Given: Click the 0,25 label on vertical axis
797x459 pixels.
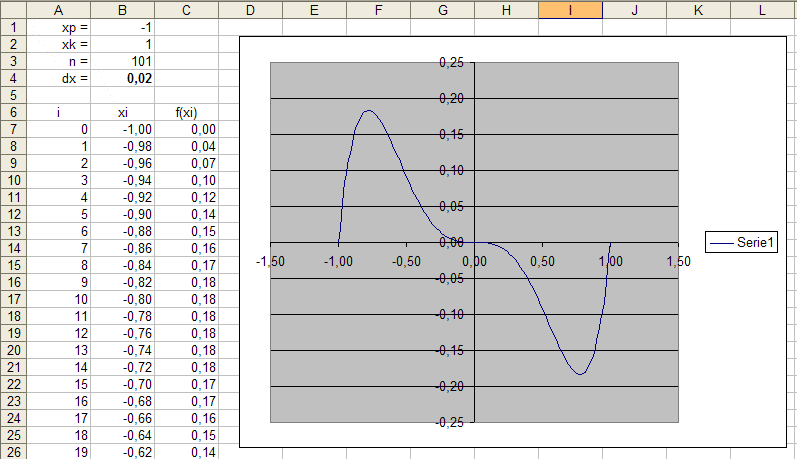Looking at the screenshot, I should (x=451, y=63).
